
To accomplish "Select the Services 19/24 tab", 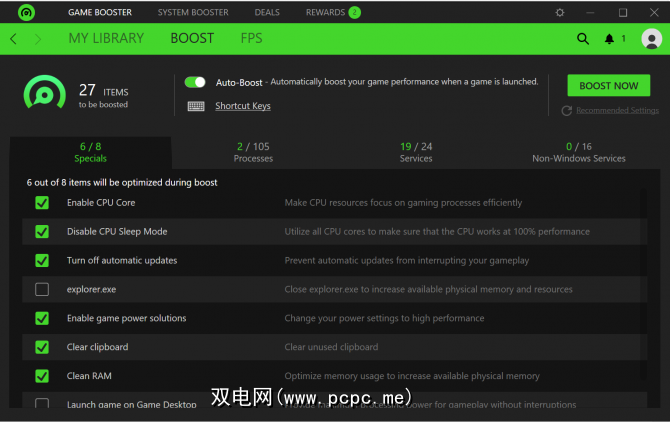I will click(416, 152).
